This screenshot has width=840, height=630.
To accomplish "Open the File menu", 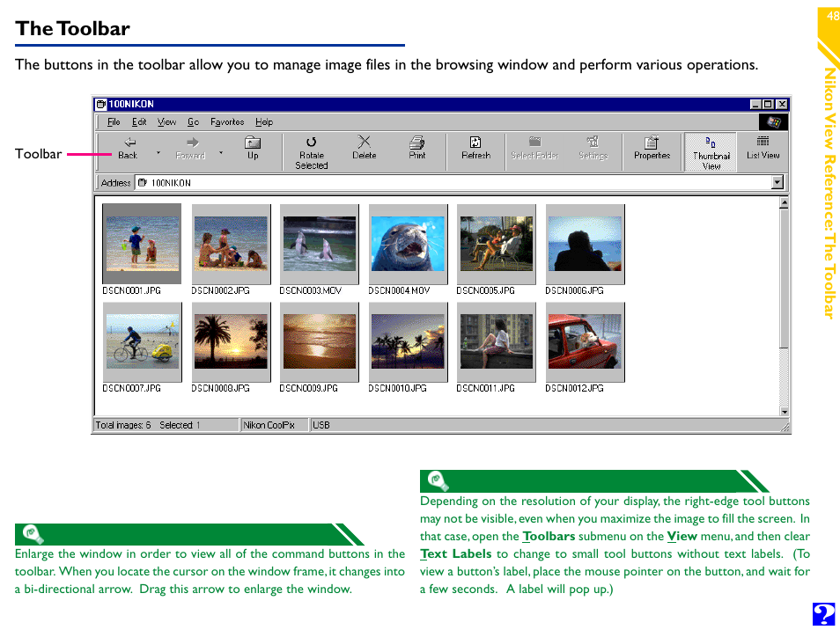I will click(x=114, y=122).
